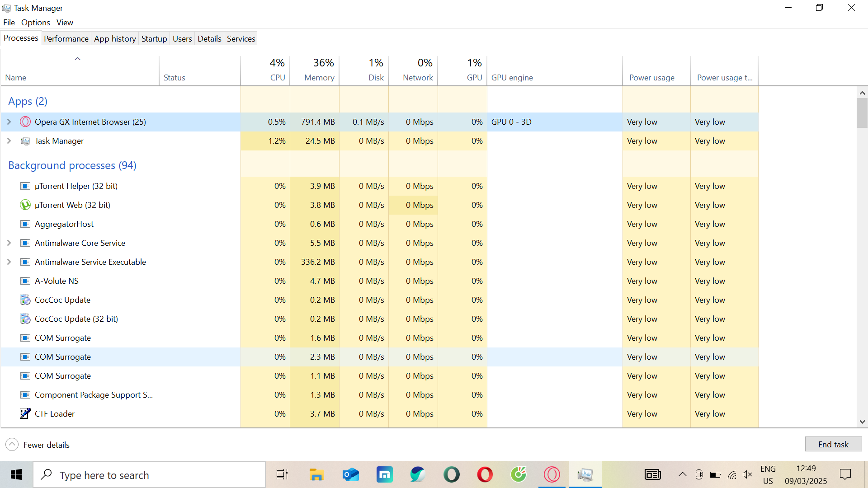The height and width of the screenshot is (488, 868).
Task: Open File Explorer from taskbar
Action: coord(316,475)
